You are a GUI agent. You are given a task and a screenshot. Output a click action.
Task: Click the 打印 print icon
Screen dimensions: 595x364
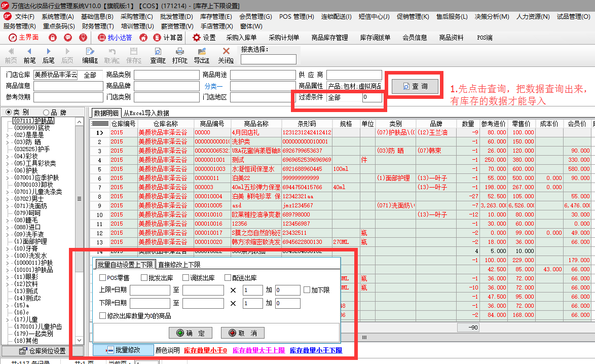[179, 55]
